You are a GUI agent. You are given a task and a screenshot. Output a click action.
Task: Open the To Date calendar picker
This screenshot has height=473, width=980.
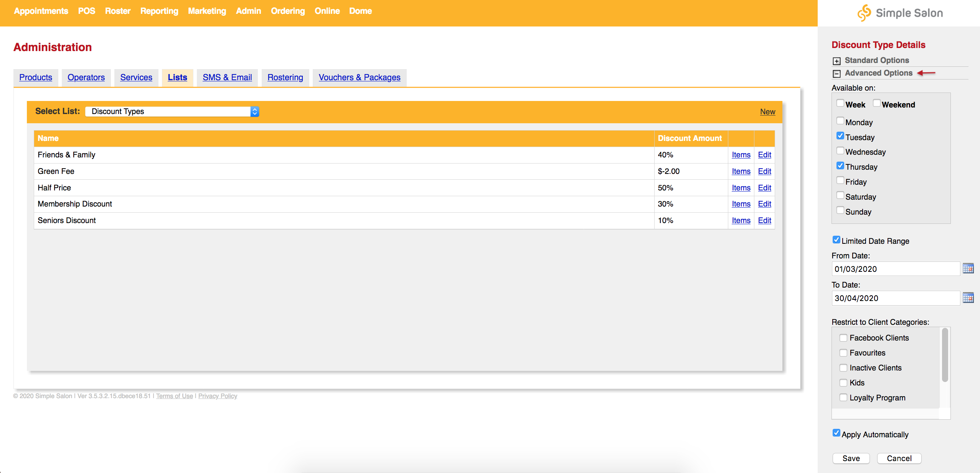click(x=968, y=298)
